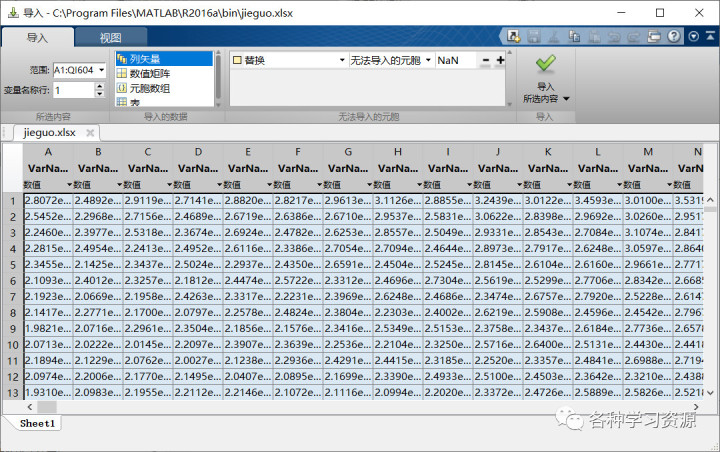Select row 13 header

click(x=13, y=393)
